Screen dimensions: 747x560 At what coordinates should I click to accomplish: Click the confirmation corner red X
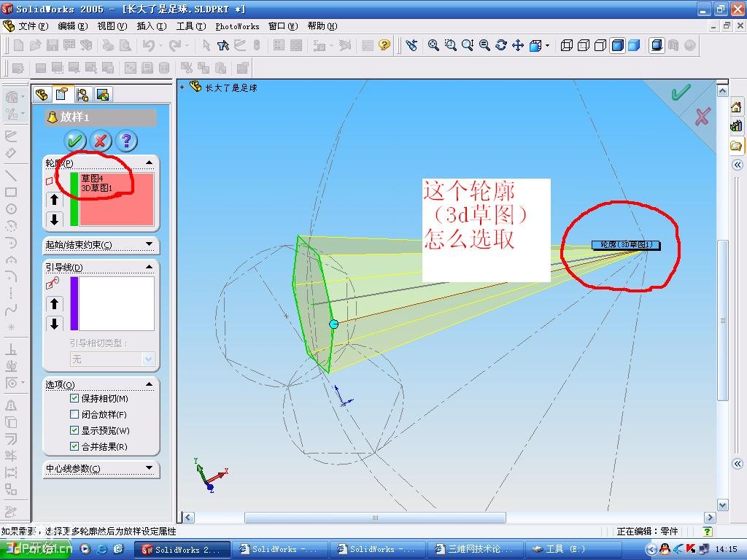coord(703,116)
